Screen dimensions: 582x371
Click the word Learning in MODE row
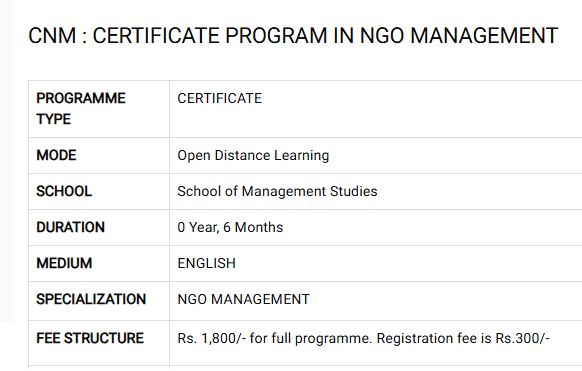tap(301, 155)
